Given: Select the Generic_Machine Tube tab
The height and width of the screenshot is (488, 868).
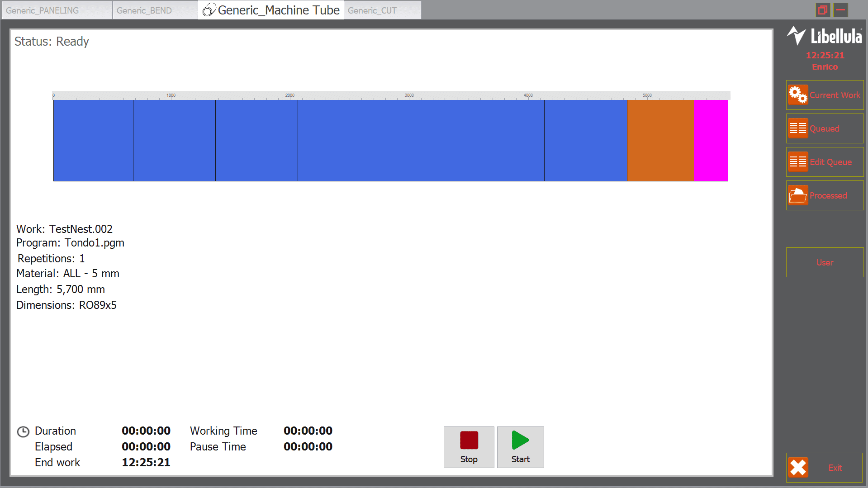Looking at the screenshot, I should click(x=271, y=10).
